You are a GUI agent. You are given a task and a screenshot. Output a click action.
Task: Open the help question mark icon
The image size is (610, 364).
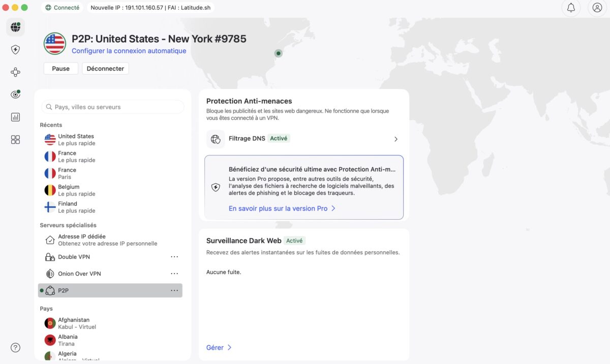[15, 348]
